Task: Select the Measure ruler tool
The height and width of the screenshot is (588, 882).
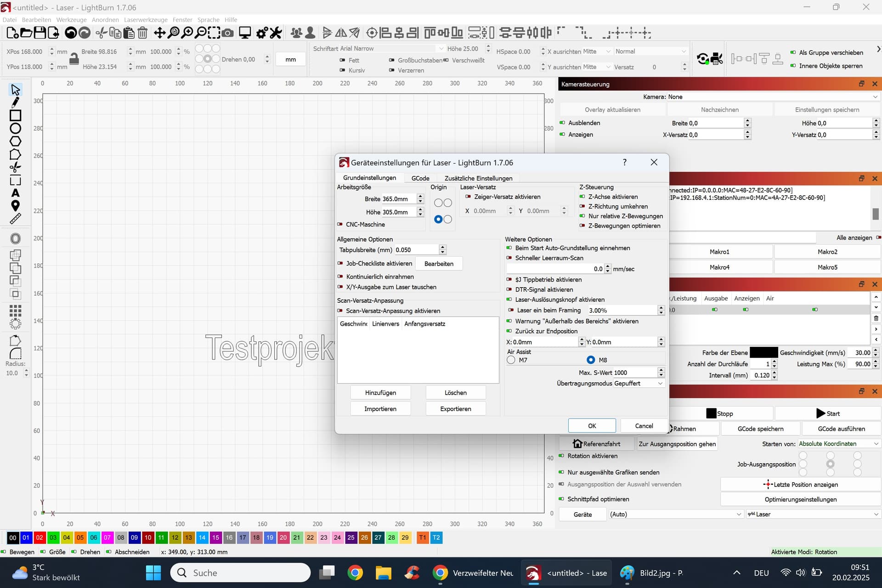Action: (x=15, y=219)
